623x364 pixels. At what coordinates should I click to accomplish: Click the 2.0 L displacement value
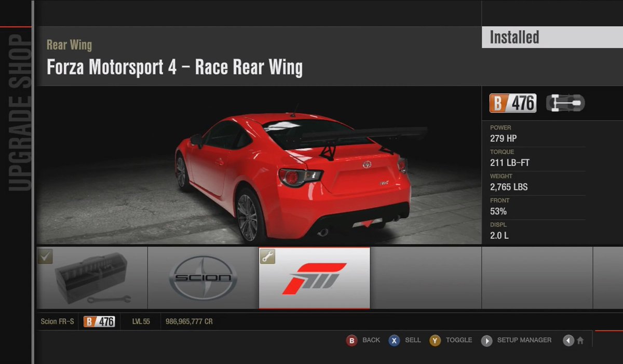[x=499, y=236]
